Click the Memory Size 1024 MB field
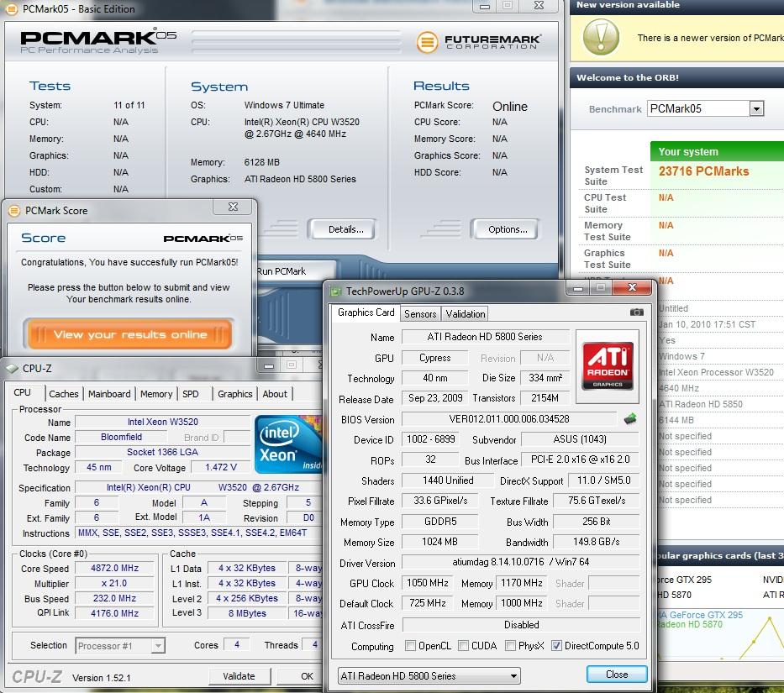Screen dimensions: 784x693 [439, 542]
